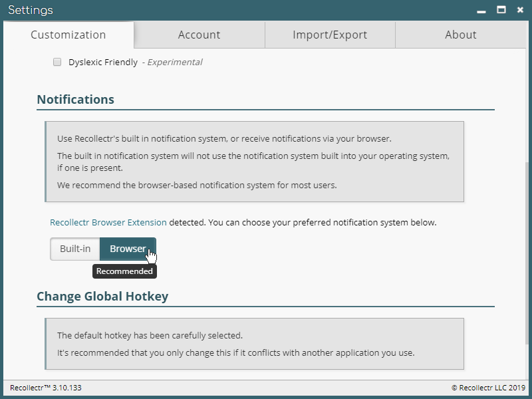This screenshot has width=532, height=399.
Task: Minimize the Settings window
Action: (x=481, y=11)
